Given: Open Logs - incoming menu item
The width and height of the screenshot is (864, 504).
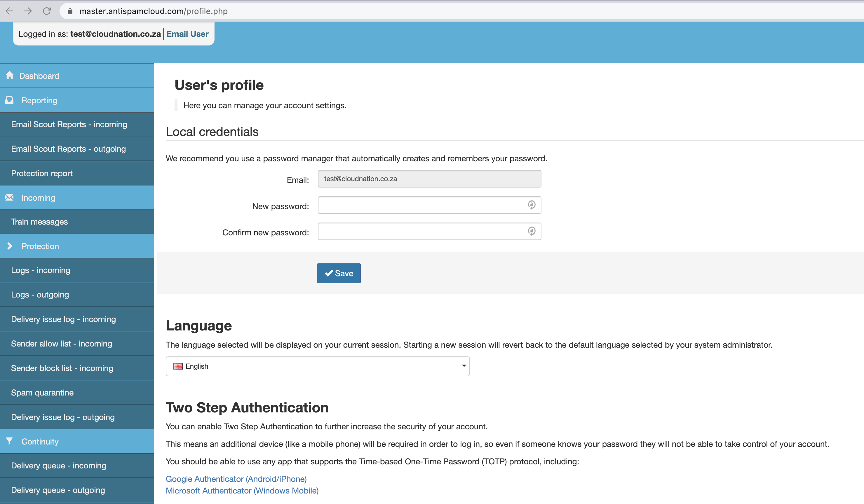Looking at the screenshot, I should pos(41,270).
